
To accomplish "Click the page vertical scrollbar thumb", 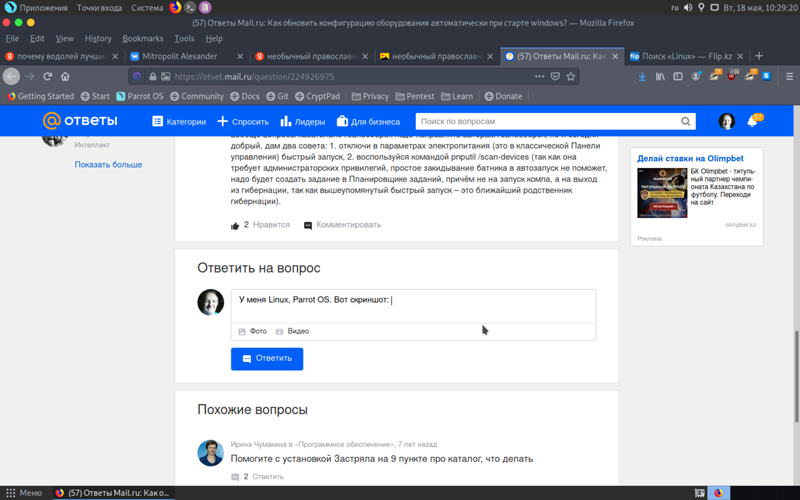I will point(796,377).
